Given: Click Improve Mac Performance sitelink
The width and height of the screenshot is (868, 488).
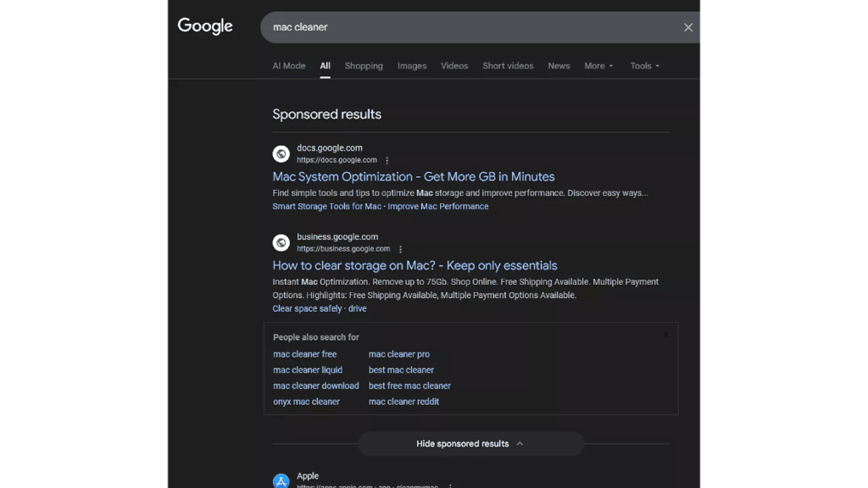Looking at the screenshot, I should [x=438, y=207].
